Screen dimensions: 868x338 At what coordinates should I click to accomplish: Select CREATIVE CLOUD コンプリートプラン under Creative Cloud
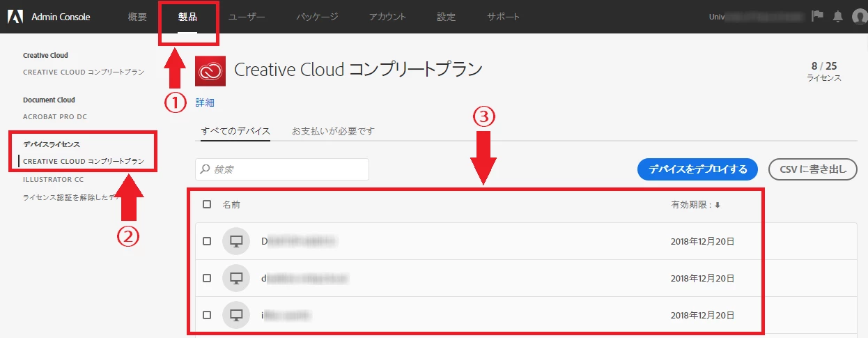pos(84,72)
